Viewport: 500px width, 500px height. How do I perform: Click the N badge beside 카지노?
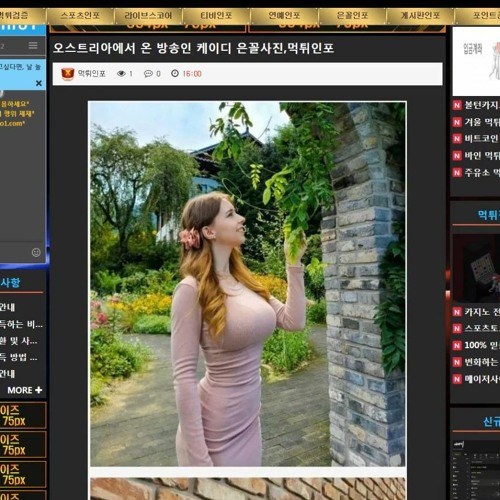point(457,312)
